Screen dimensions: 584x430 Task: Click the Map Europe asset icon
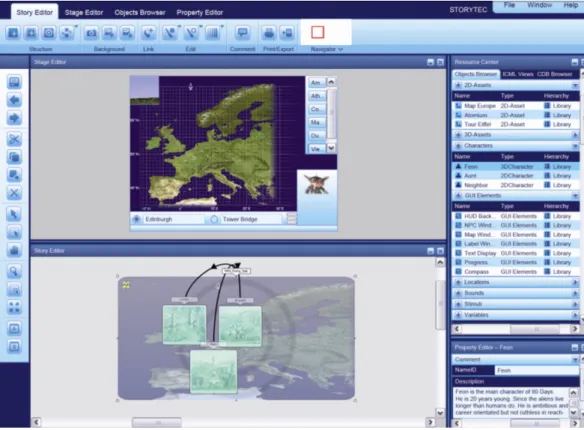click(x=458, y=106)
